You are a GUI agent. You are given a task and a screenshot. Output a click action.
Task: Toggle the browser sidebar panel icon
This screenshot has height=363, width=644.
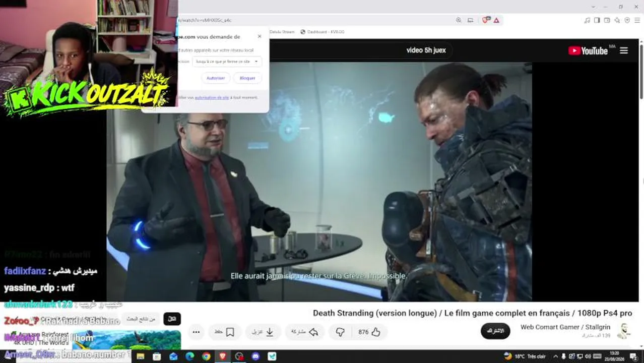[597, 20]
